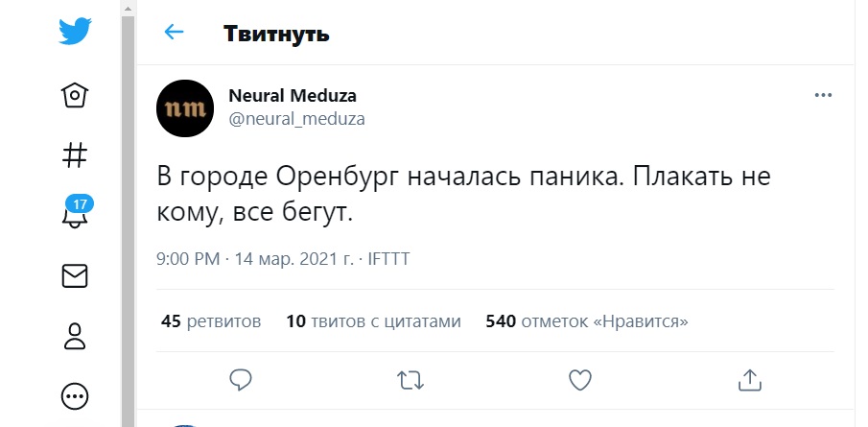View the 45 ретвитов list
868x427 pixels.
pyautogui.click(x=211, y=321)
